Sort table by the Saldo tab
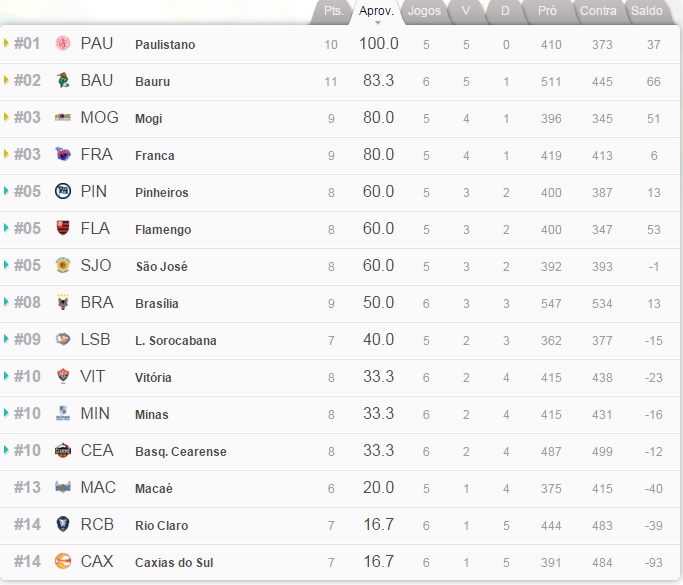Viewport: 683px width, 585px height. pos(647,11)
